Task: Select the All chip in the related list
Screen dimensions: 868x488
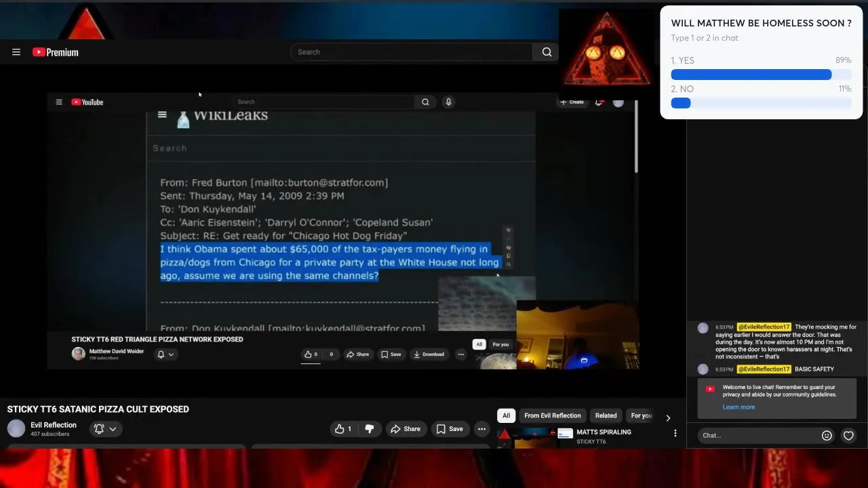Action: [x=506, y=415]
